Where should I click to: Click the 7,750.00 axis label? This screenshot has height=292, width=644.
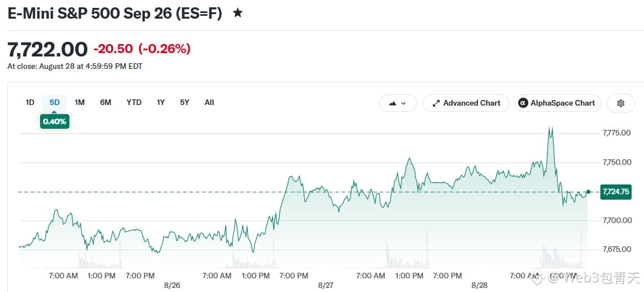(x=616, y=162)
